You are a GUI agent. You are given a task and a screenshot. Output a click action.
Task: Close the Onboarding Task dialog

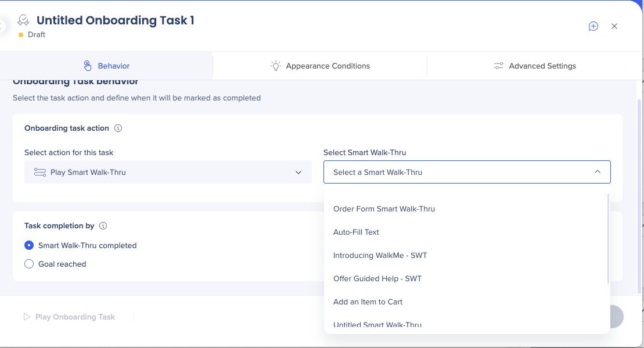pyautogui.click(x=614, y=26)
